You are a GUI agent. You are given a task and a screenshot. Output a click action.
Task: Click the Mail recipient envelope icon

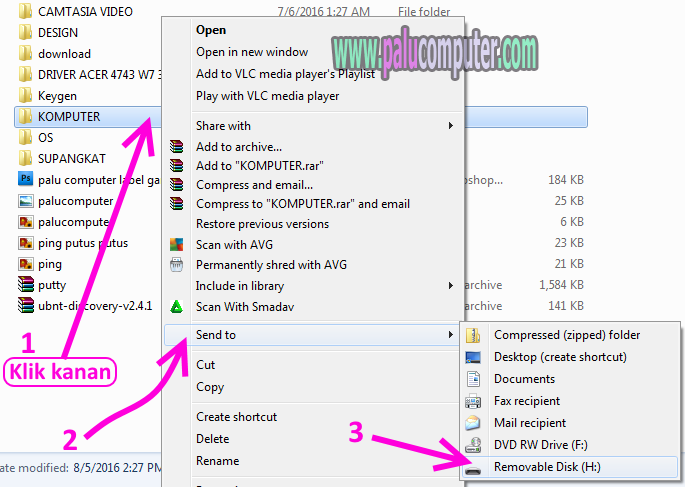point(473,423)
